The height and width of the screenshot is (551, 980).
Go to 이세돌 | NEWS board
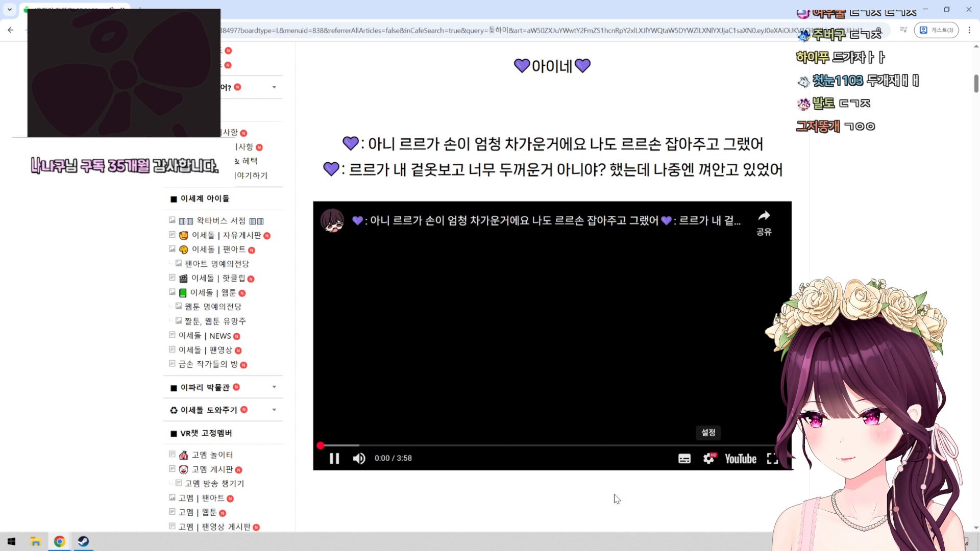(204, 336)
